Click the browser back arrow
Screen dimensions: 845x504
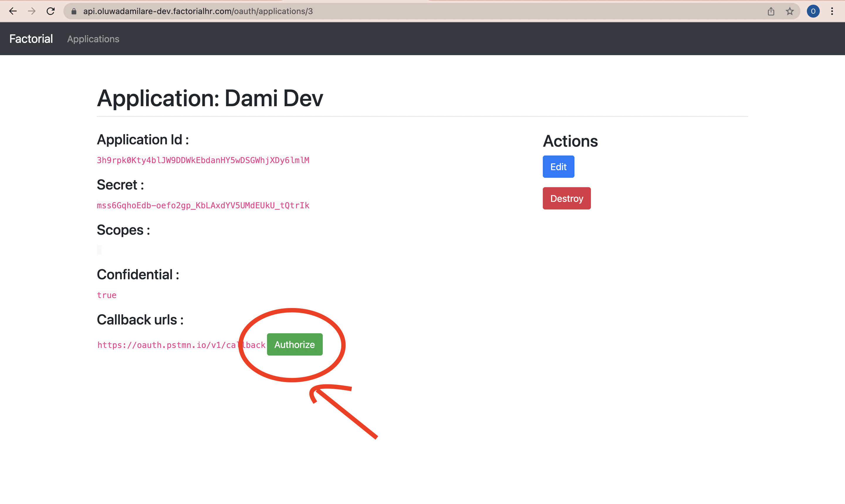click(x=13, y=11)
